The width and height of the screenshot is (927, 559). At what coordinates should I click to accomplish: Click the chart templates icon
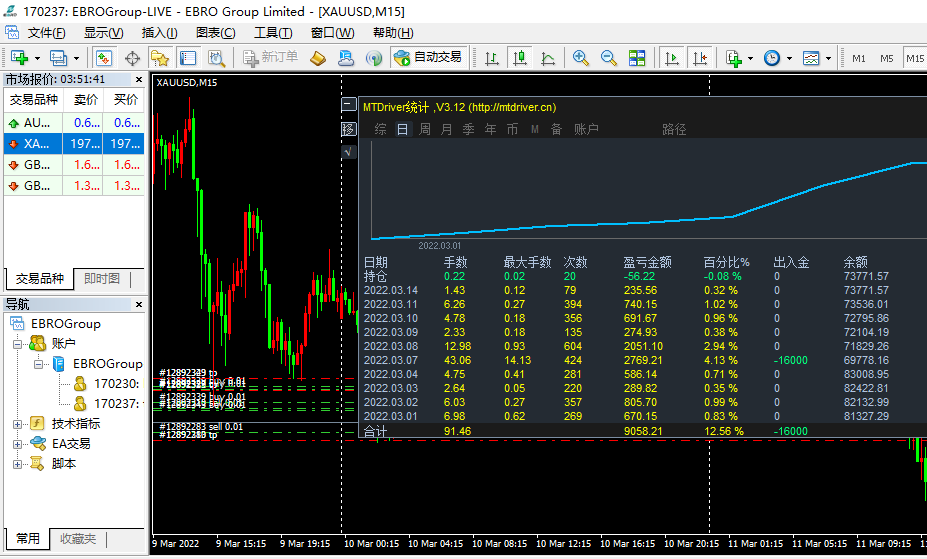pos(811,57)
